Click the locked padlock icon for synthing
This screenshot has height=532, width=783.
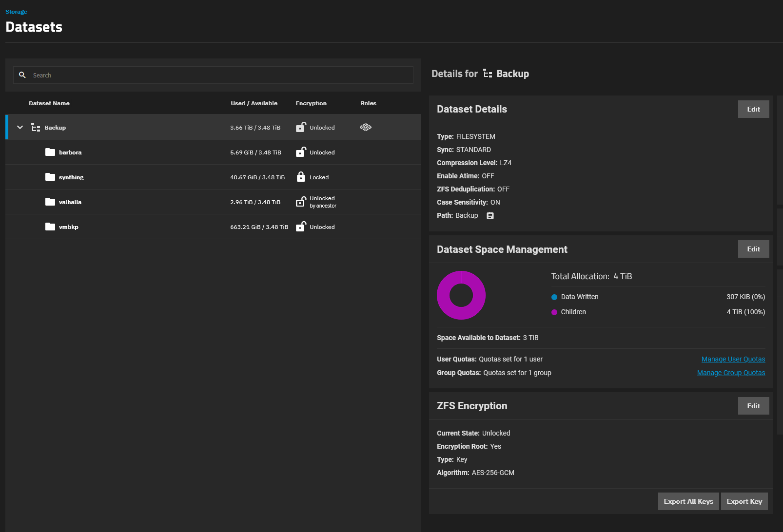pos(301,177)
